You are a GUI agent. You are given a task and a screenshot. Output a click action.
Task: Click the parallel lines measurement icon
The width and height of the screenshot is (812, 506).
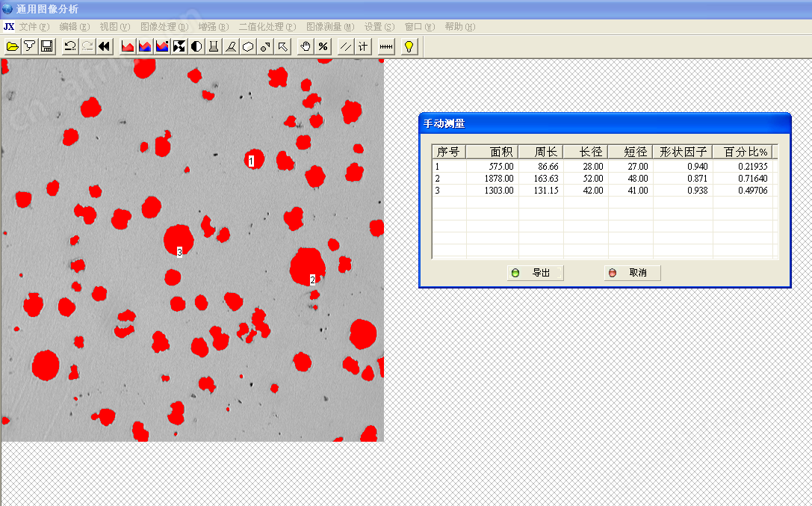point(346,46)
